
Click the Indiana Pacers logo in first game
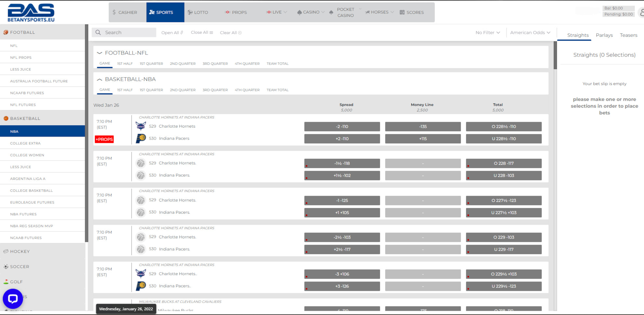141,138
